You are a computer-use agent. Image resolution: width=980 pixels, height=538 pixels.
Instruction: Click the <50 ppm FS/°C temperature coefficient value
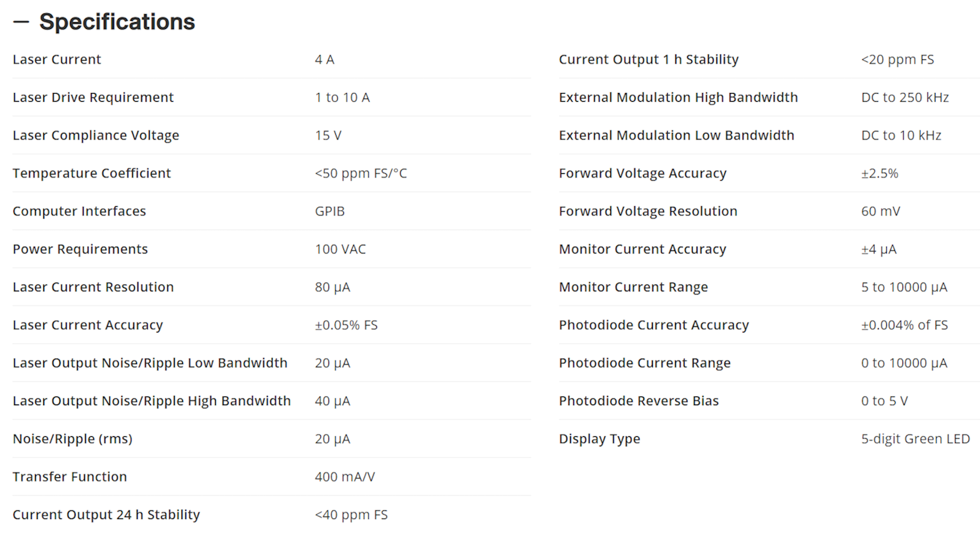[x=361, y=173]
